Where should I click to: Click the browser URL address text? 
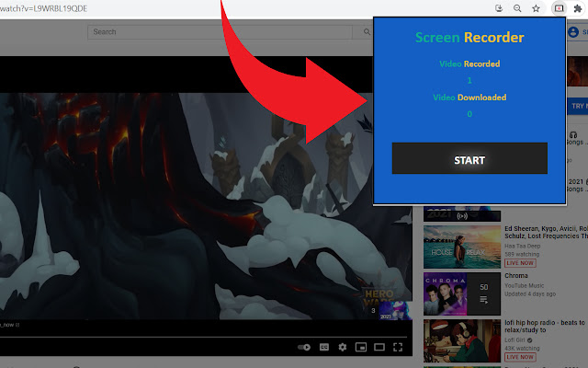click(x=44, y=8)
